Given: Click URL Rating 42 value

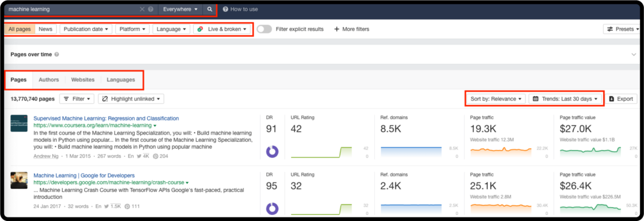Looking at the screenshot, I should [296, 129].
